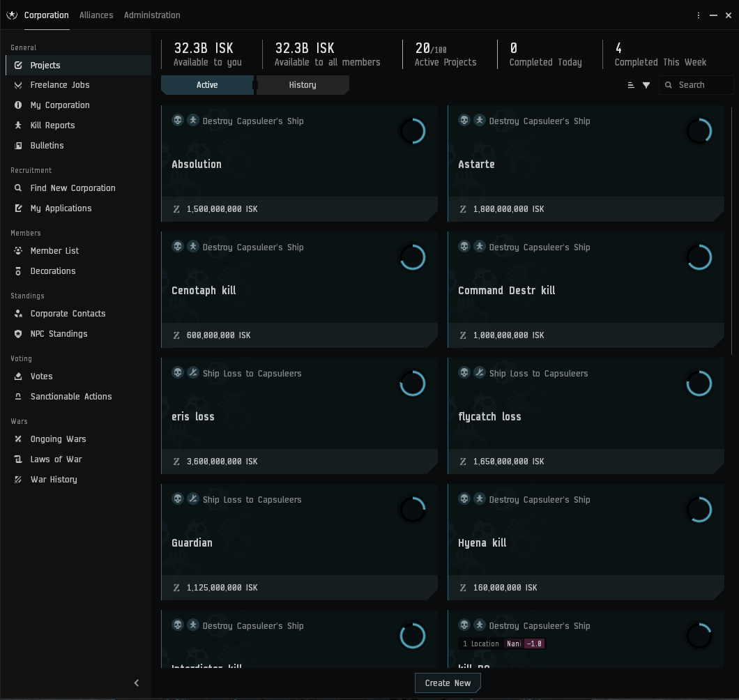Click the star badge icon on Astarte card
Viewport: 739px width, 700px height.
(480, 120)
